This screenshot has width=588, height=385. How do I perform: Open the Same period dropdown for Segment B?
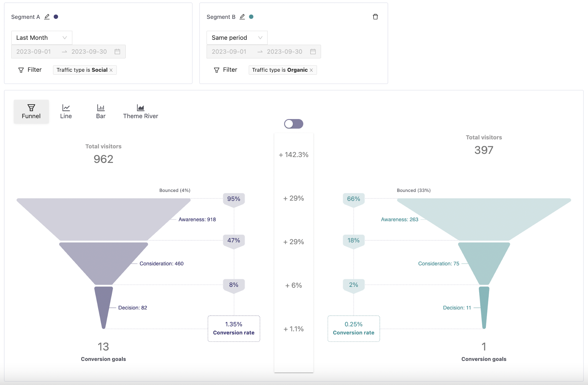(237, 38)
